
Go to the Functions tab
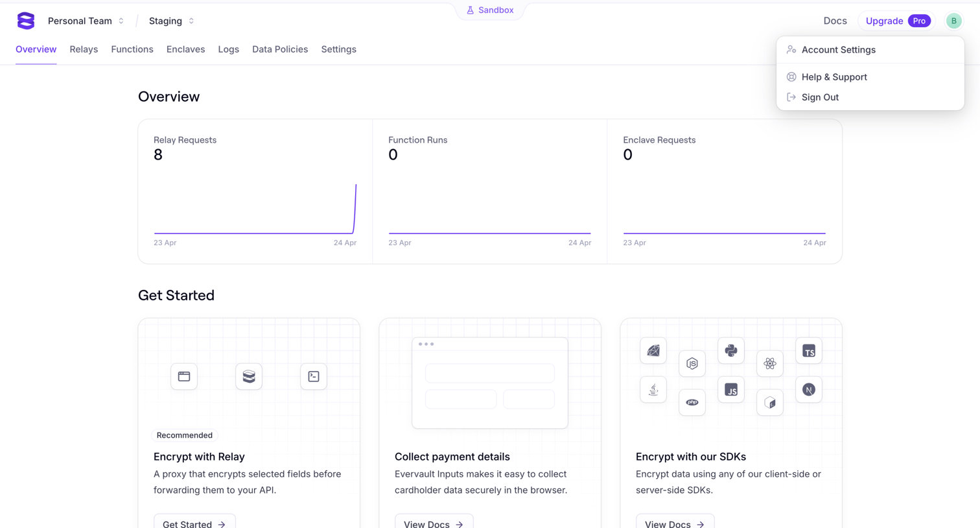(x=132, y=49)
